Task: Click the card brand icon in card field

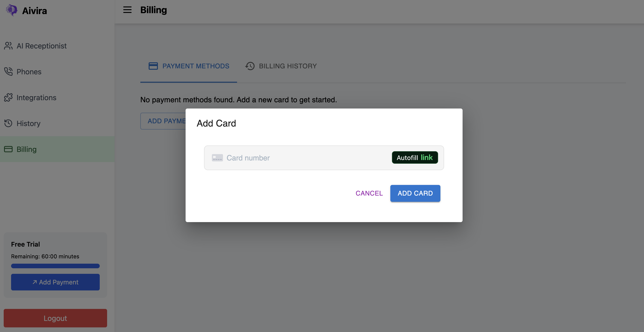Action: pos(217,158)
